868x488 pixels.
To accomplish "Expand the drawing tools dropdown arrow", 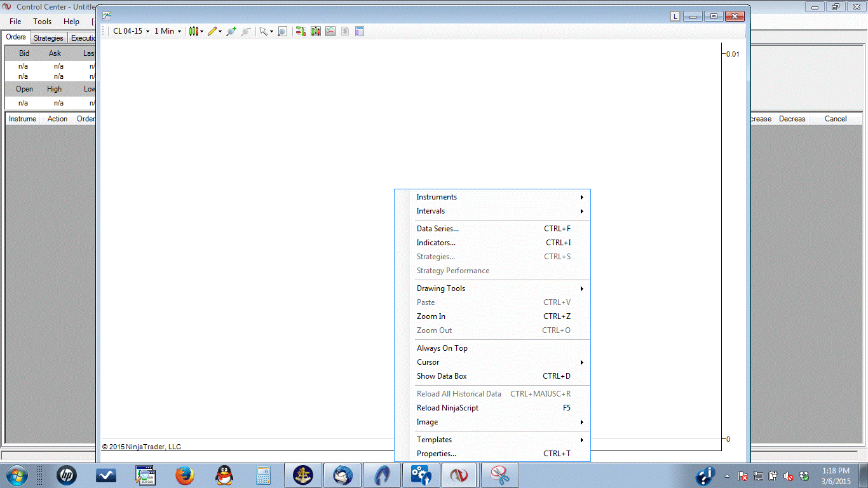I will coord(220,31).
